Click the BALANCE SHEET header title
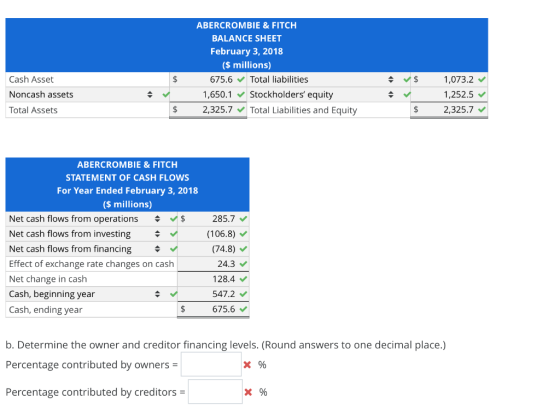Screen dimensions: 560x408 pos(247,38)
